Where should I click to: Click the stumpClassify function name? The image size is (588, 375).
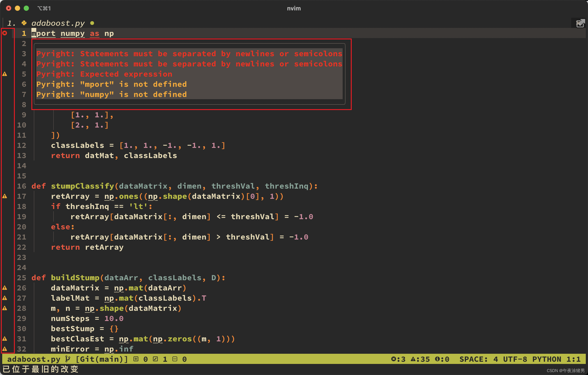pos(82,186)
